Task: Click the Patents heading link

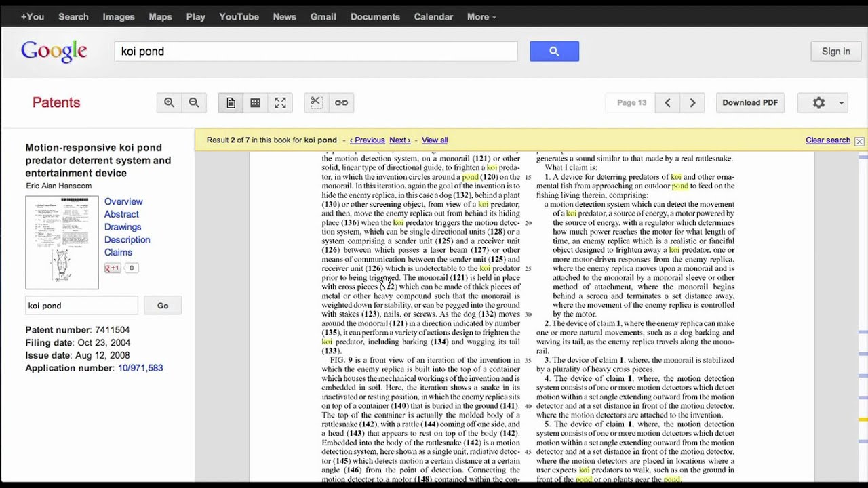Action: (x=56, y=102)
